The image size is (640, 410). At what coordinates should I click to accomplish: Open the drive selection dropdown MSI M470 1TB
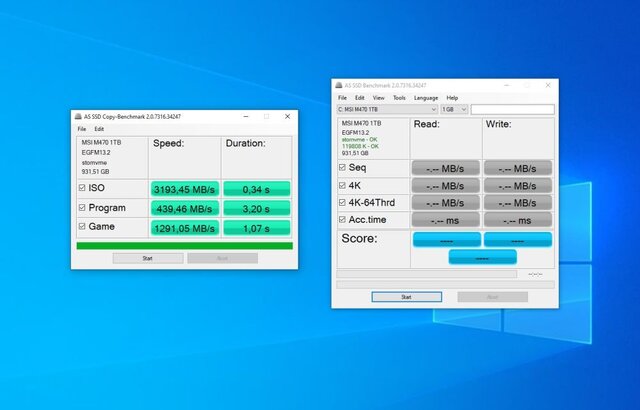(386, 109)
